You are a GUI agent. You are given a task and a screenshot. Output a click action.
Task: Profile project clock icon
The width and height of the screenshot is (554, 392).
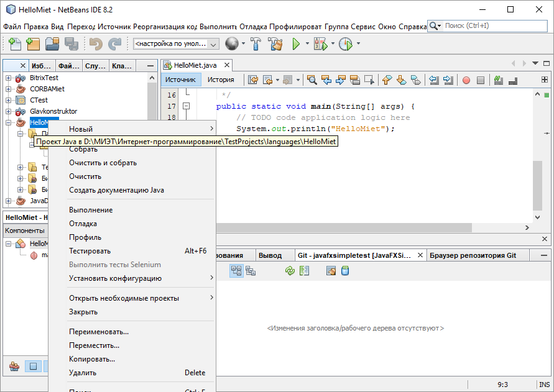pyautogui.click(x=346, y=43)
